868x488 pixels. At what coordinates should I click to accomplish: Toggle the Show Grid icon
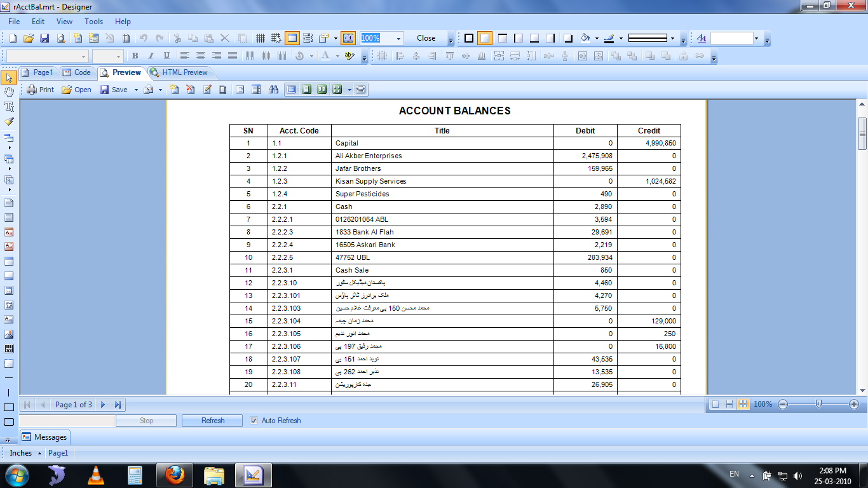pos(261,38)
